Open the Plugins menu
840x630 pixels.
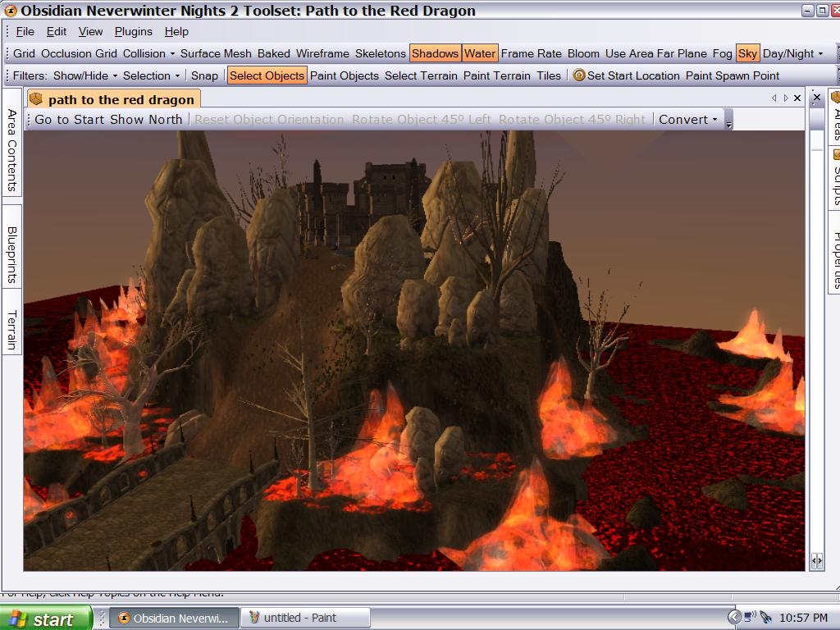click(x=133, y=31)
